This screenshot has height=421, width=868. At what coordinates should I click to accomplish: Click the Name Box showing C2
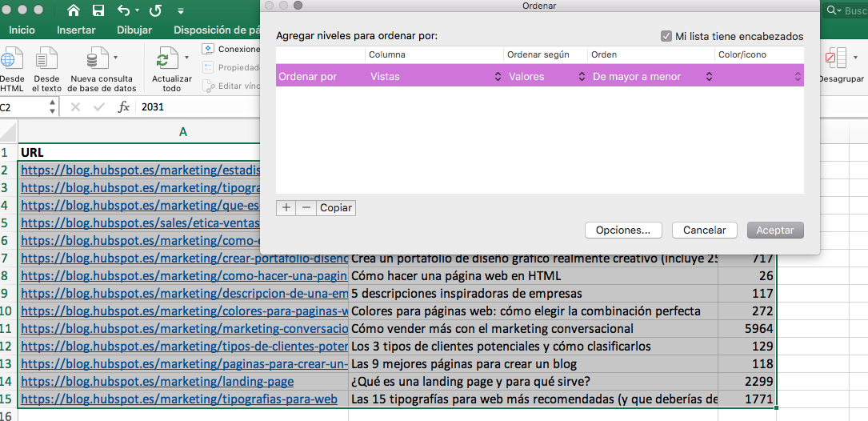[x=23, y=107]
